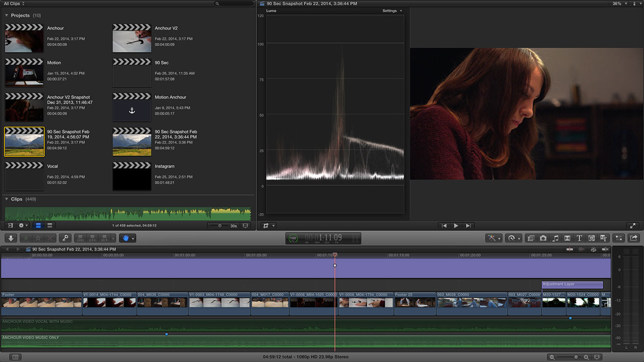Open the Hand tool selection menu
644x362 pixels.
[127, 238]
